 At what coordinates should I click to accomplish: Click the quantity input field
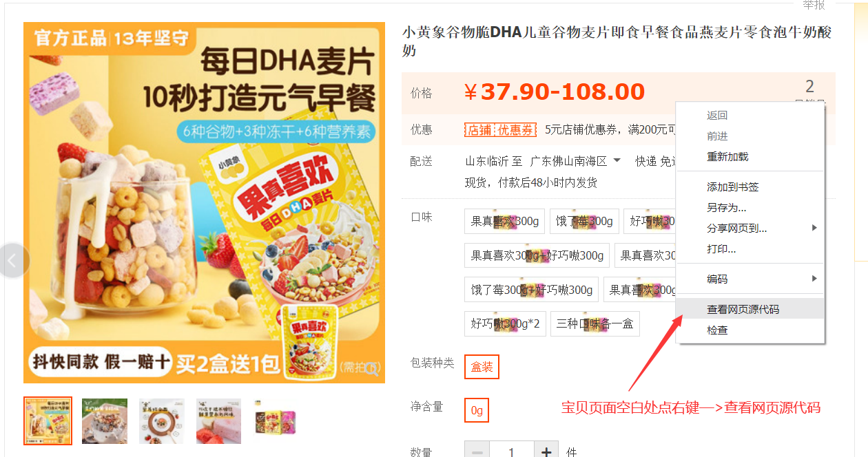pyautogui.click(x=511, y=451)
